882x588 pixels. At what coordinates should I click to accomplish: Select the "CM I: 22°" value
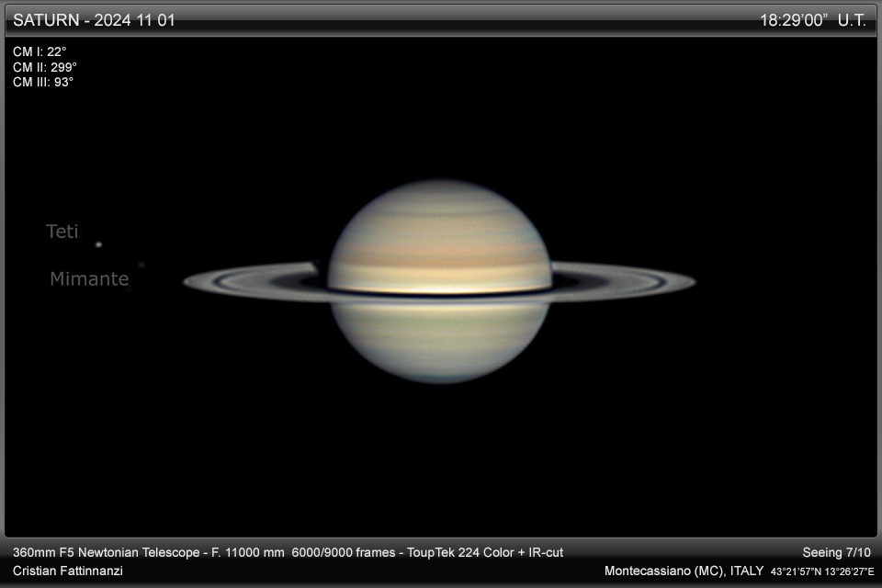[x=40, y=51]
